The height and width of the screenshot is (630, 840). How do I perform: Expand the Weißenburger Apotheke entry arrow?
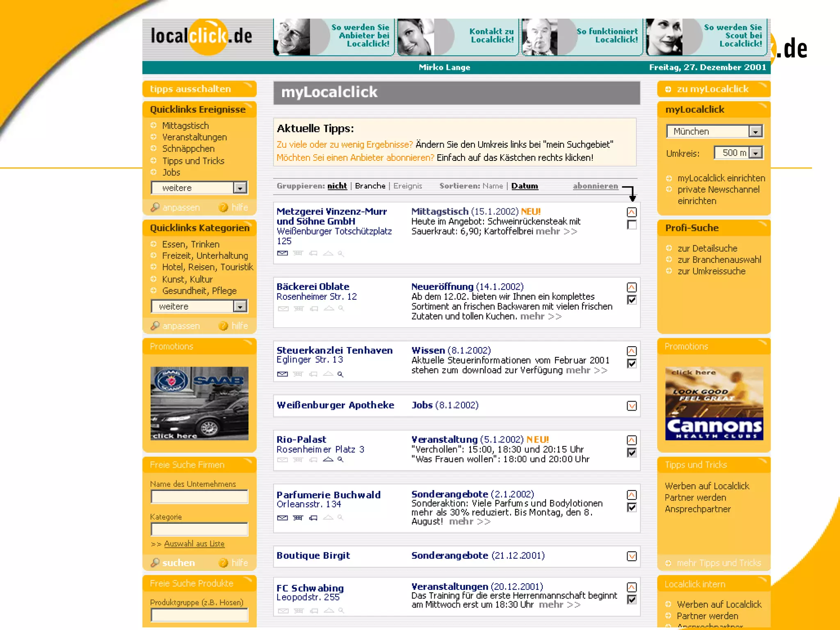632,406
